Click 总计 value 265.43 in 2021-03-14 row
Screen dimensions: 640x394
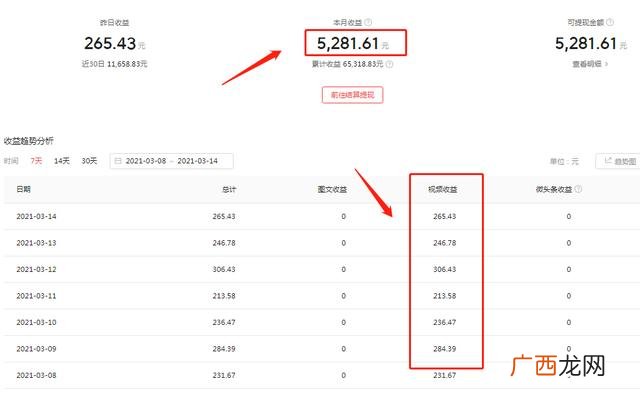(224, 216)
